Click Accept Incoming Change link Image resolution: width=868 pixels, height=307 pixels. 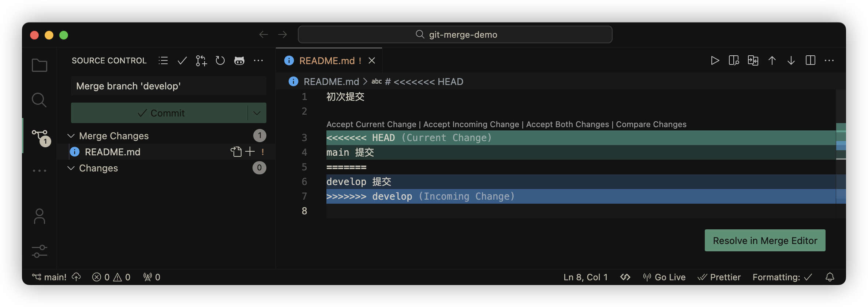click(471, 125)
